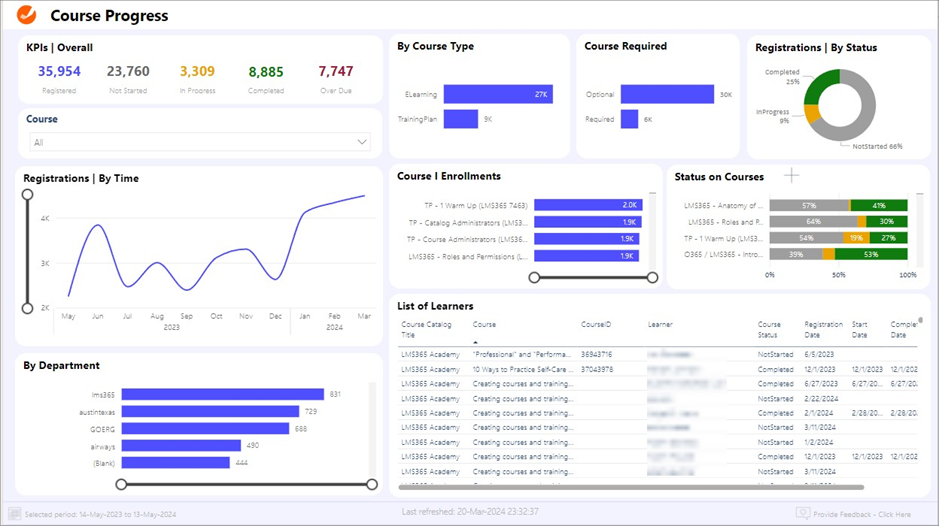Sort table by Course Status column header
Screen dimensions: 939x526
tap(769, 329)
